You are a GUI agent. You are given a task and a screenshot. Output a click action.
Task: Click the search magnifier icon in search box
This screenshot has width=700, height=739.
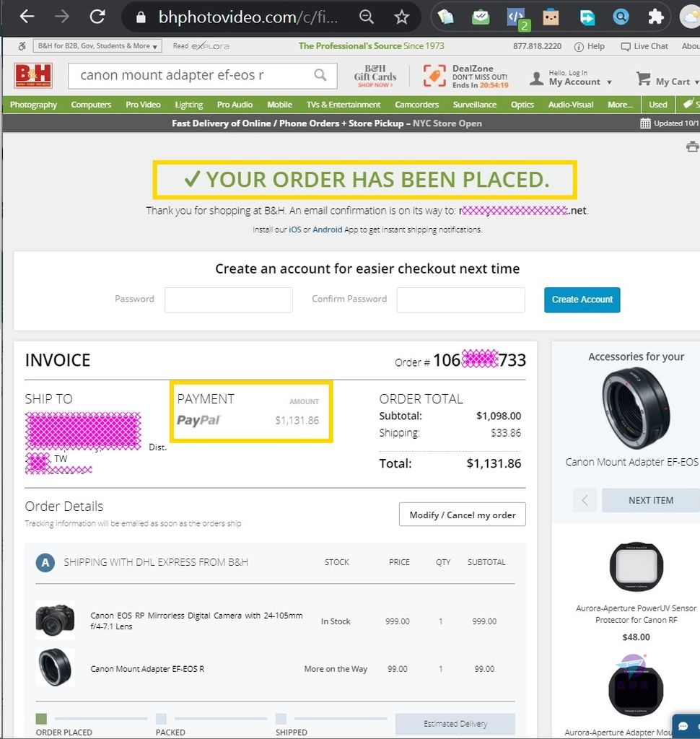pos(320,75)
